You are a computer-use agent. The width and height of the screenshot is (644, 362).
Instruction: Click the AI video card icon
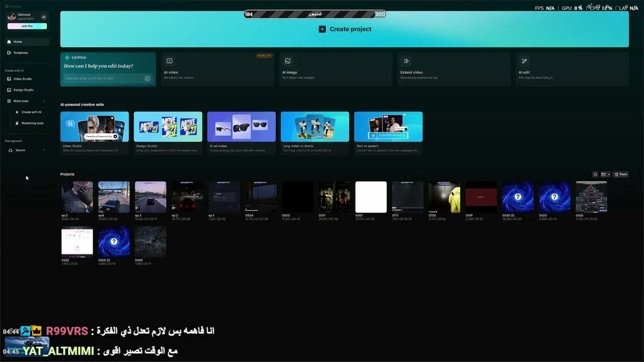pyautogui.click(x=170, y=61)
